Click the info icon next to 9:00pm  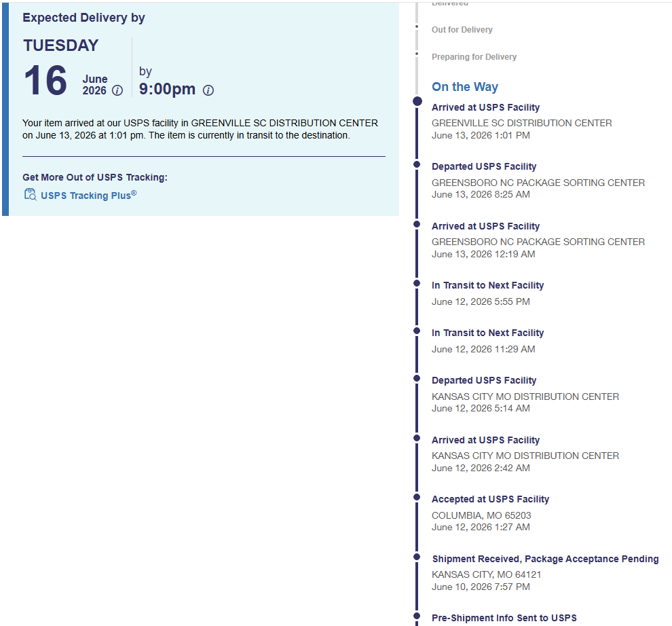(208, 90)
